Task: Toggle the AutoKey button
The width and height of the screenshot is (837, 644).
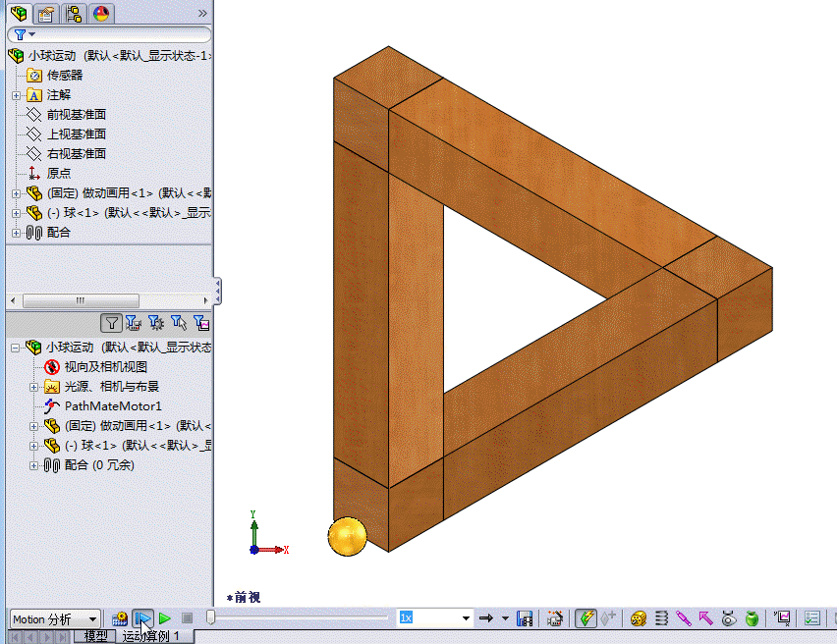Action: pyautogui.click(x=586, y=618)
